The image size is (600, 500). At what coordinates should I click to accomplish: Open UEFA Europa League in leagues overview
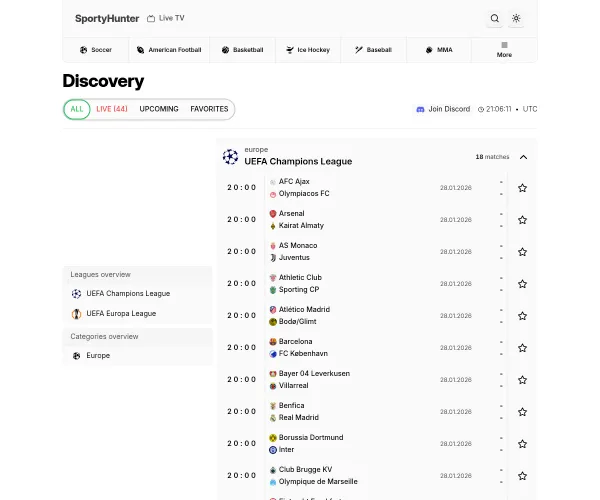(121, 313)
